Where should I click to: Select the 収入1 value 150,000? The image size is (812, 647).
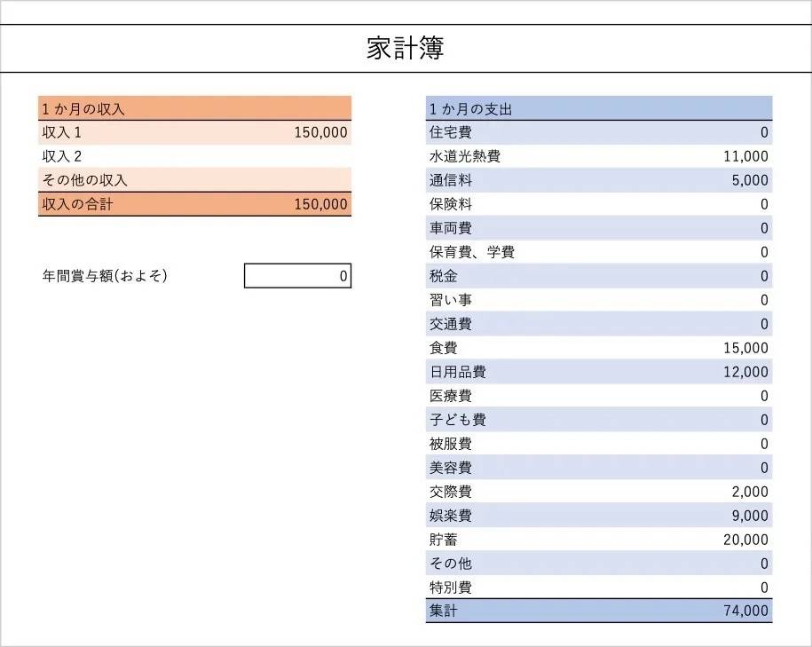(320, 132)
